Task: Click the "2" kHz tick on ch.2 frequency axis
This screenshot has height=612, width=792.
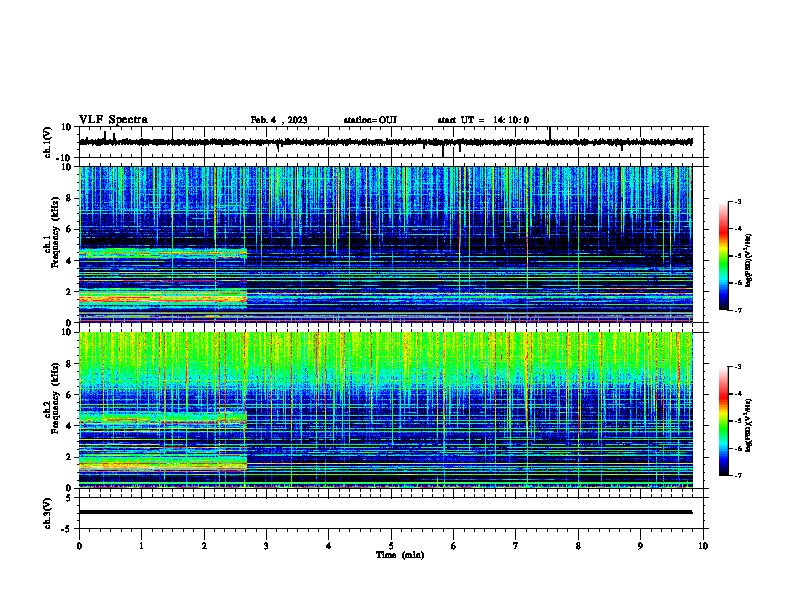Action: coord(71,457)
